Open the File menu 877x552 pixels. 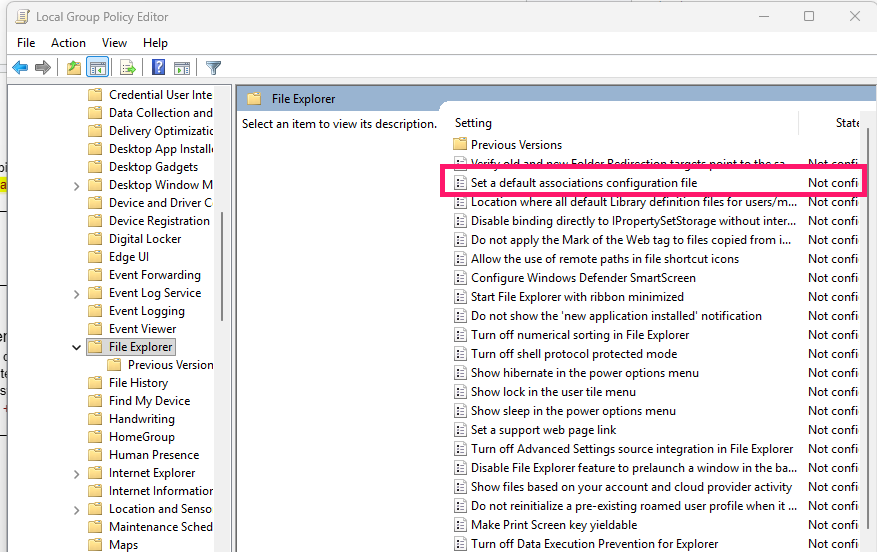26,43
